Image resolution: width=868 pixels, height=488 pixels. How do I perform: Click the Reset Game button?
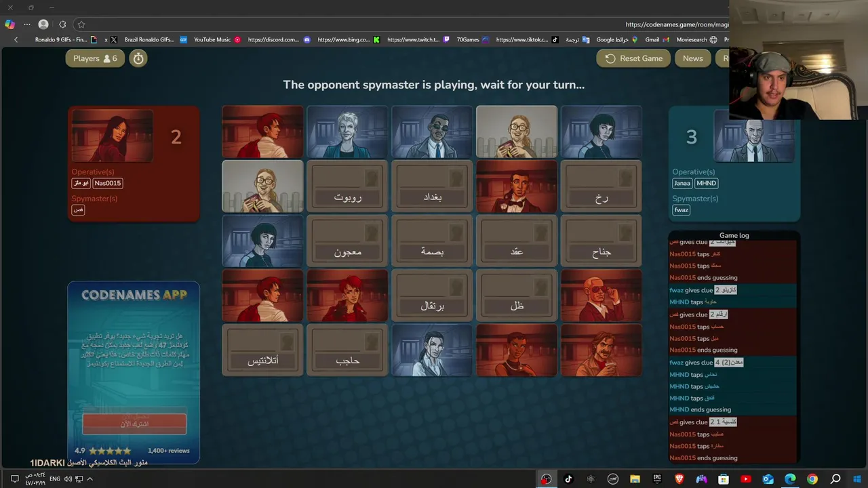click(633, 58)
